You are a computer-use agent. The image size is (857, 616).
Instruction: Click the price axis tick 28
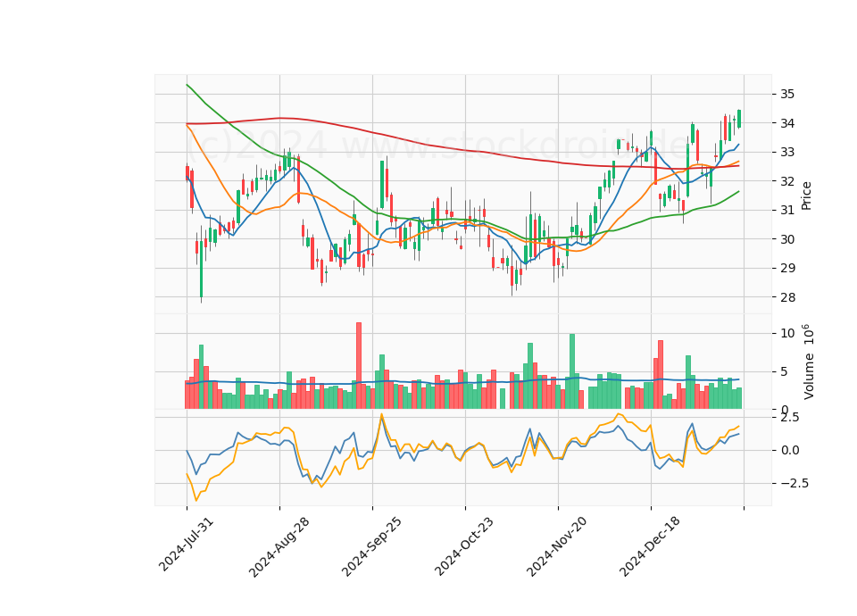787,297
